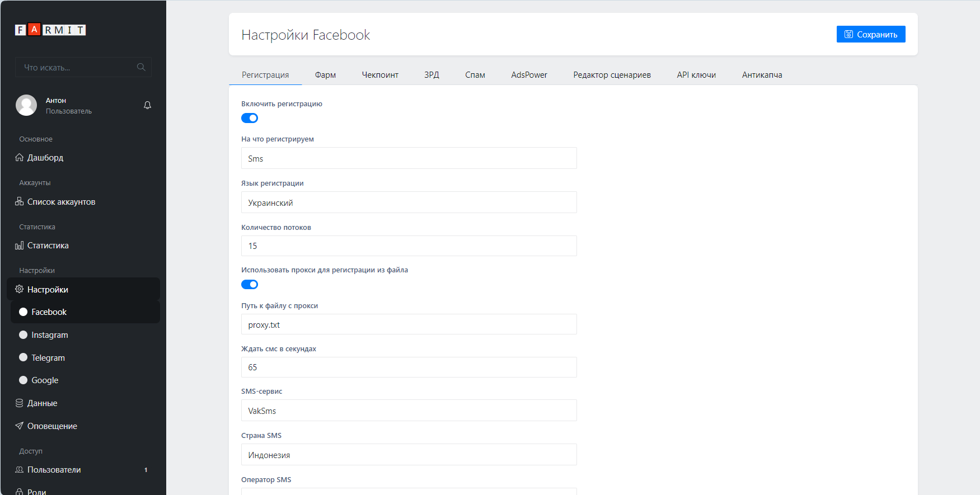Click the Путь к файлу с прокси field

(409, 324)
